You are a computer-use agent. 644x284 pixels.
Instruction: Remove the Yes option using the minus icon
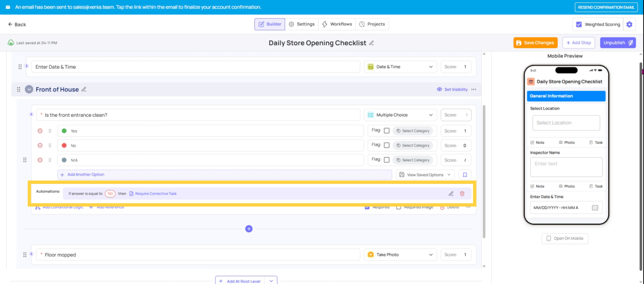click(40, 131)
